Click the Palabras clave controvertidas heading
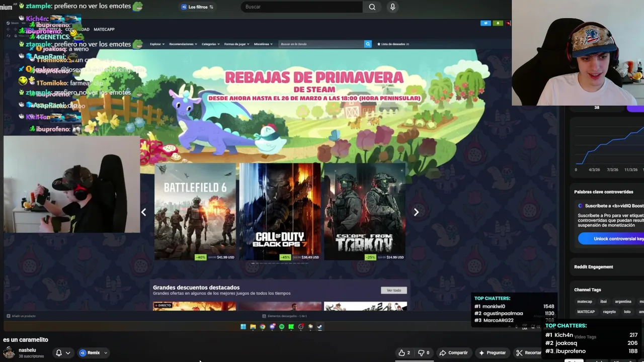644x362 pixels. click(603, 192)
